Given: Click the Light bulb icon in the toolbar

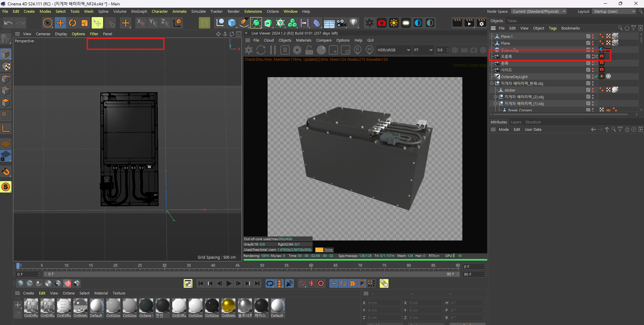Looking at the screenshot, I should coord(353,23).
